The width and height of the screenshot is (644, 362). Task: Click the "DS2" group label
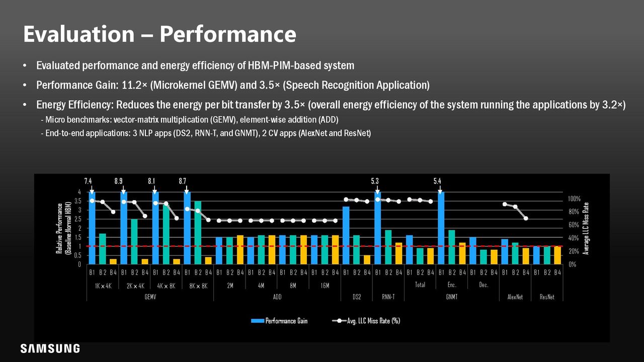coord(357,297)
